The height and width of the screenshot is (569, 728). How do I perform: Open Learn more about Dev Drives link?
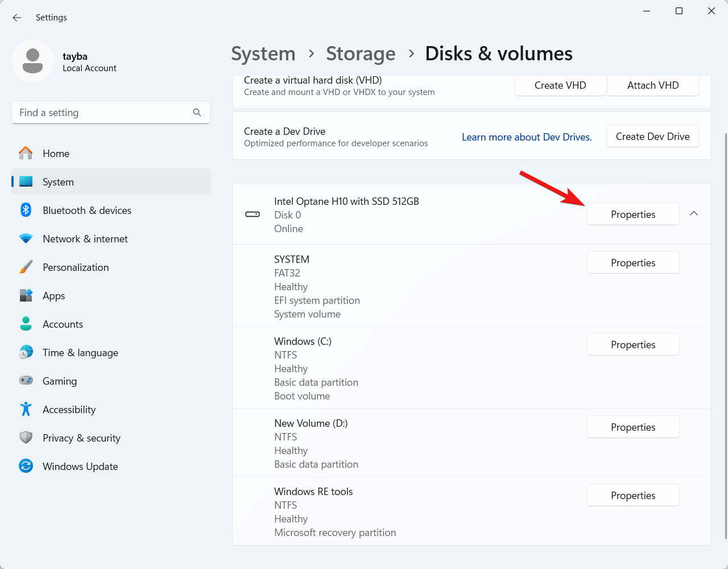[x=527, y=137]
